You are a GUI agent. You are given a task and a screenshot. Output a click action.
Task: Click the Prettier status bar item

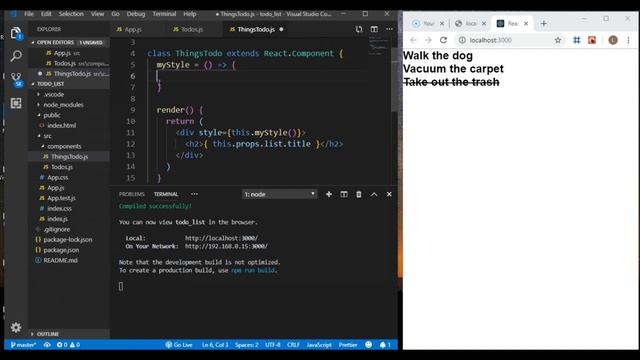pyautogui.click(x=348, y=345)
